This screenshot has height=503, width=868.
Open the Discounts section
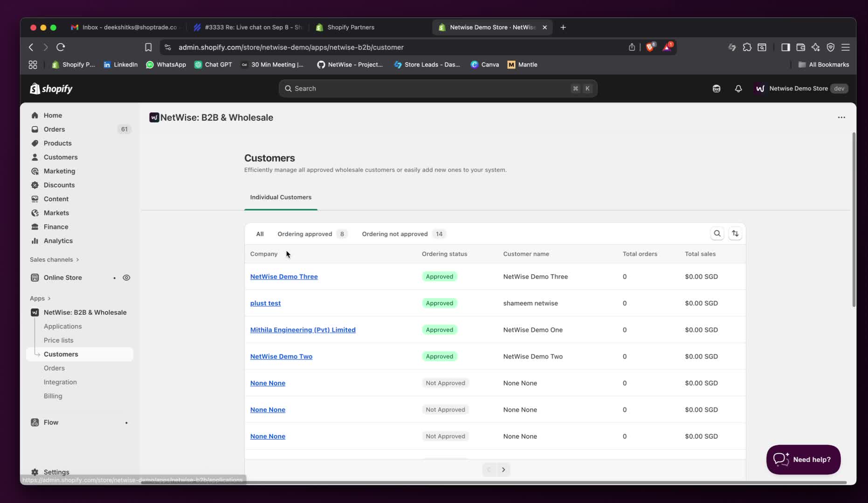59,185
